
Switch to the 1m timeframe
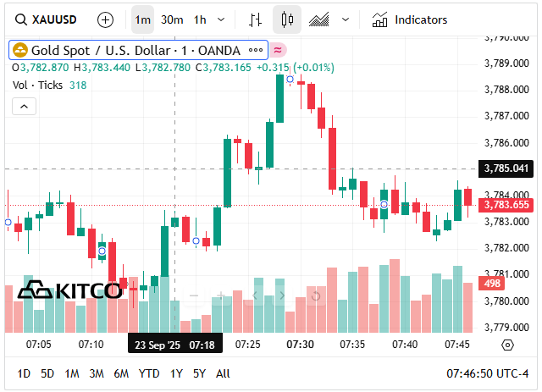click(143, 19)
